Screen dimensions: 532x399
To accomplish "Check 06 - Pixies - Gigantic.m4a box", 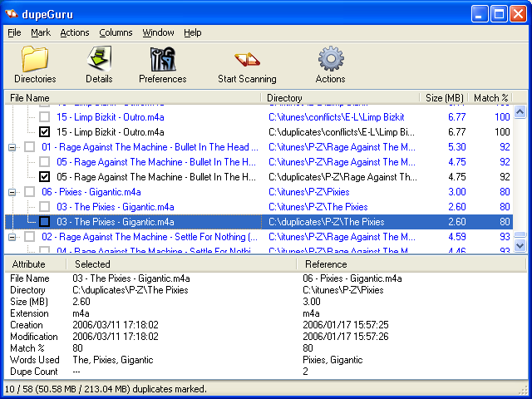I will 30,192.
